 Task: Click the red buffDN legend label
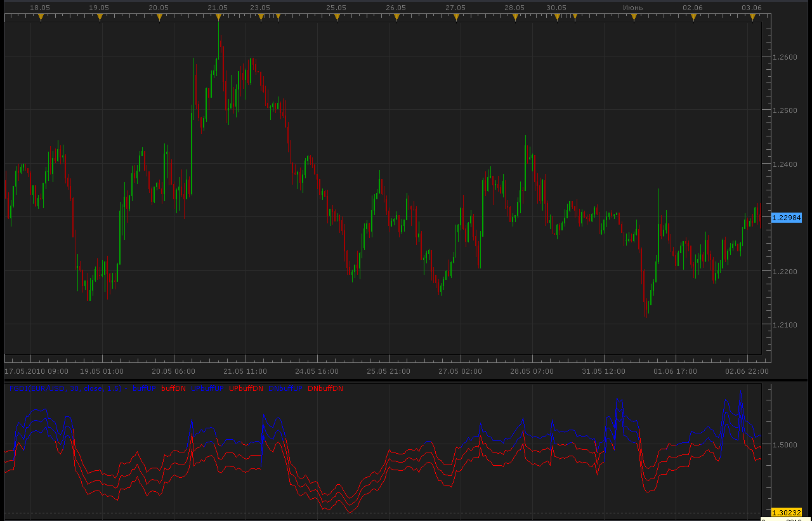[173, 388]
